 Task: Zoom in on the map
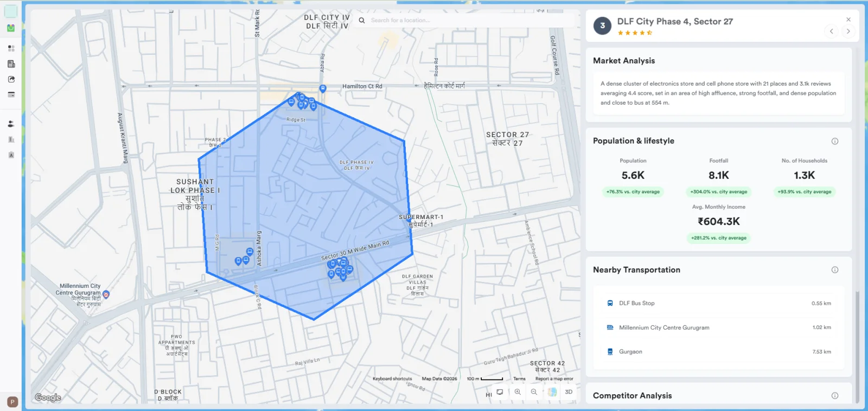coord(518,392)
